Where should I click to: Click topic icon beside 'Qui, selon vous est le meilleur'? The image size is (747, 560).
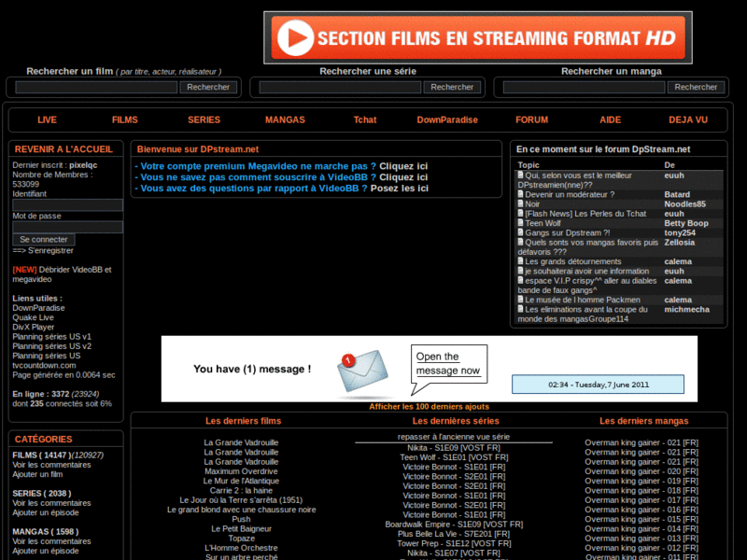pos(521,175)
